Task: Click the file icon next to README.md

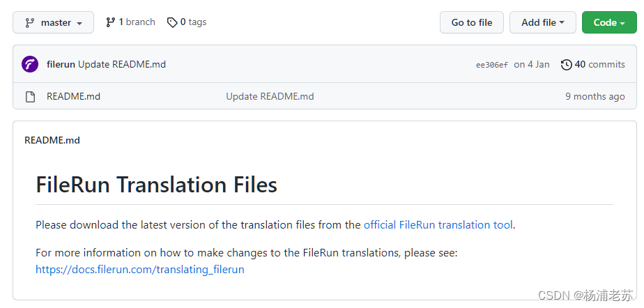Action: click(x=30, y=97)
